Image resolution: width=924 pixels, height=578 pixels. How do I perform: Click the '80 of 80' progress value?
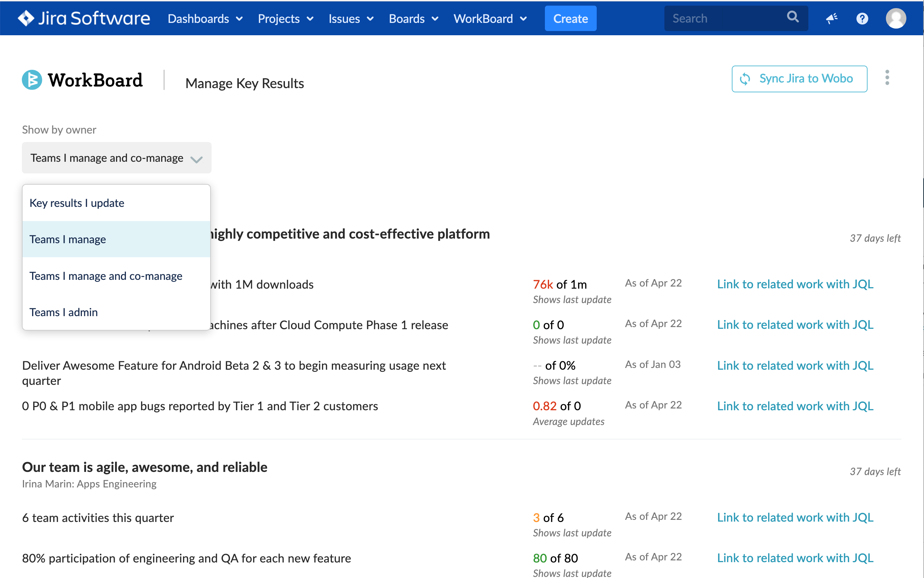555,558
